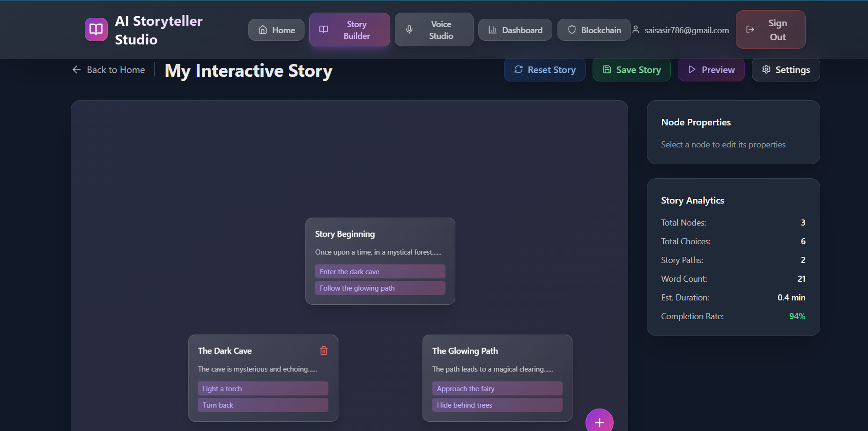
Task: Click the saisasir786@gmail.com email text
Action: 687,30
